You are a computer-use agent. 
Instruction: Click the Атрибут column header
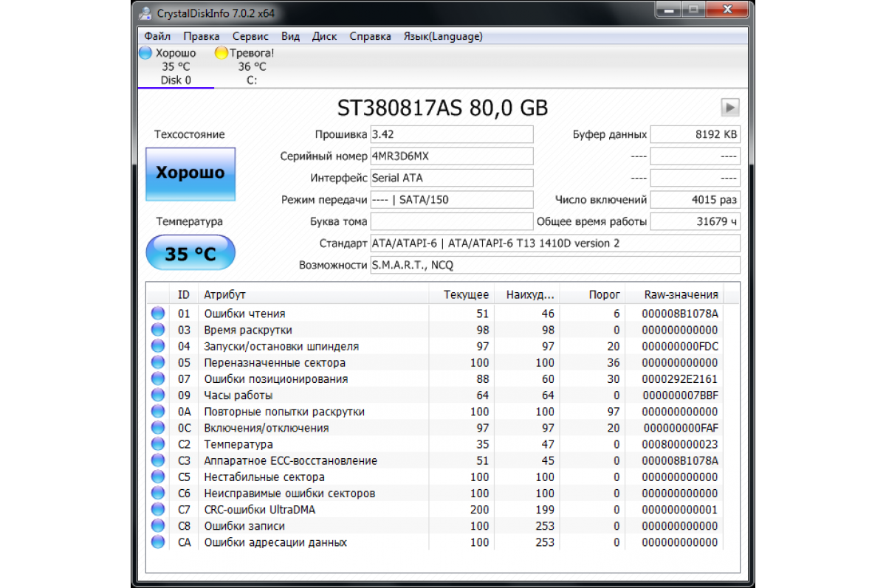pos(313,294)
